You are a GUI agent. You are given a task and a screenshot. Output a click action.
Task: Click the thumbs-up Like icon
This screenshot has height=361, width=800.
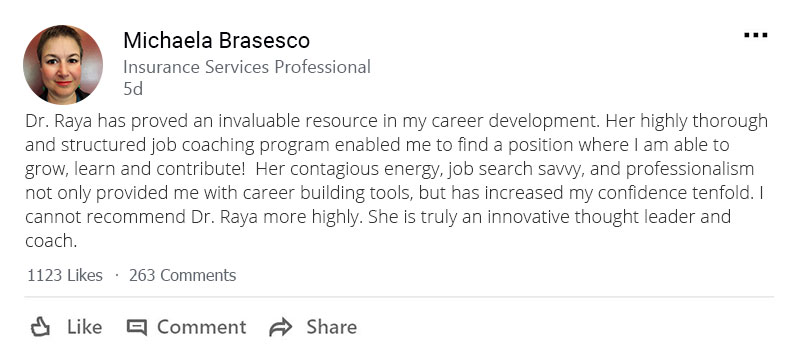click(40, 327)
